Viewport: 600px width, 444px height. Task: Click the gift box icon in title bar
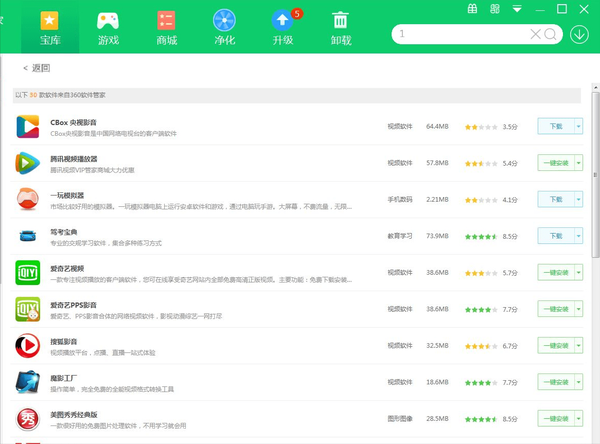point(473,8)
